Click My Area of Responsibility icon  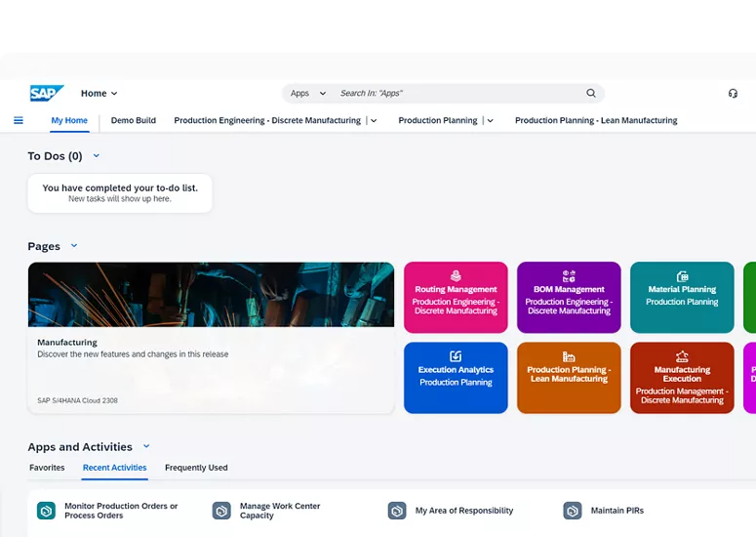point(397,511)
